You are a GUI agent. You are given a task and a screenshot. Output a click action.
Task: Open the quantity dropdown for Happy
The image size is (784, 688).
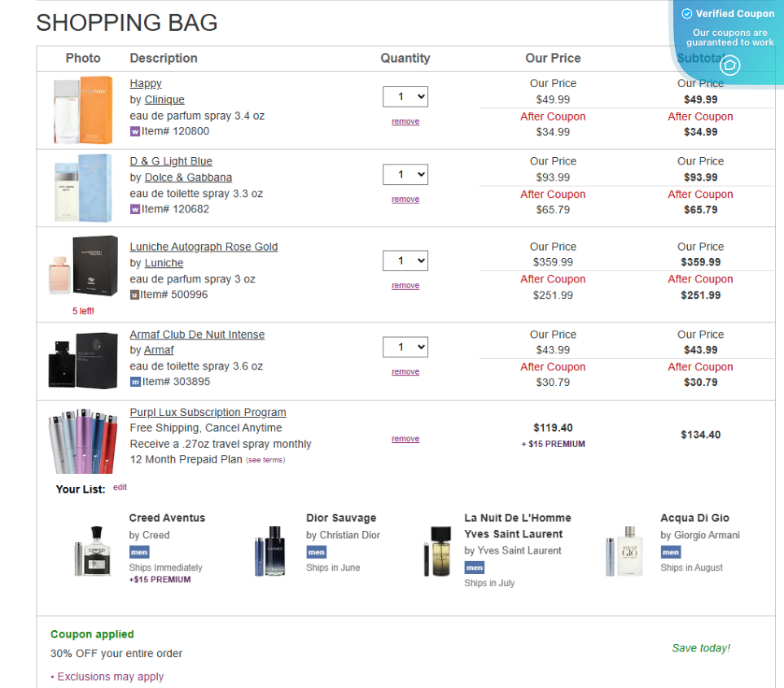405,96
